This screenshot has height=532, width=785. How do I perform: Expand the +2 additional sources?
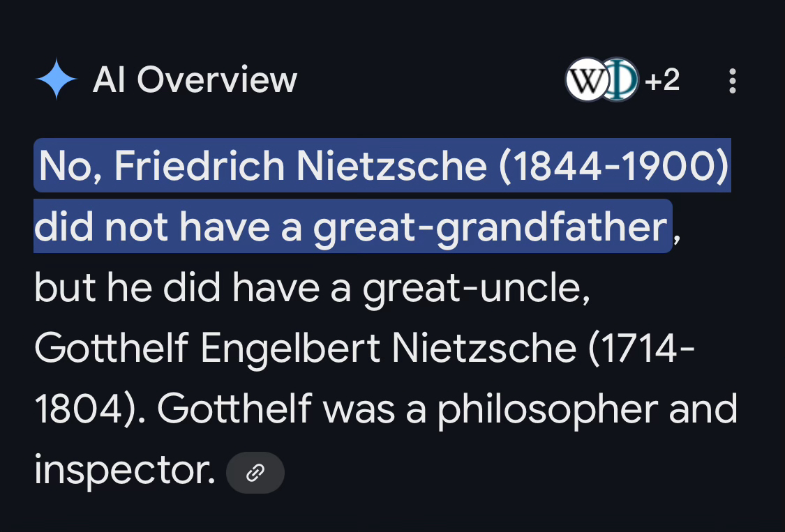pyautogui.click(x=661, y=81)
